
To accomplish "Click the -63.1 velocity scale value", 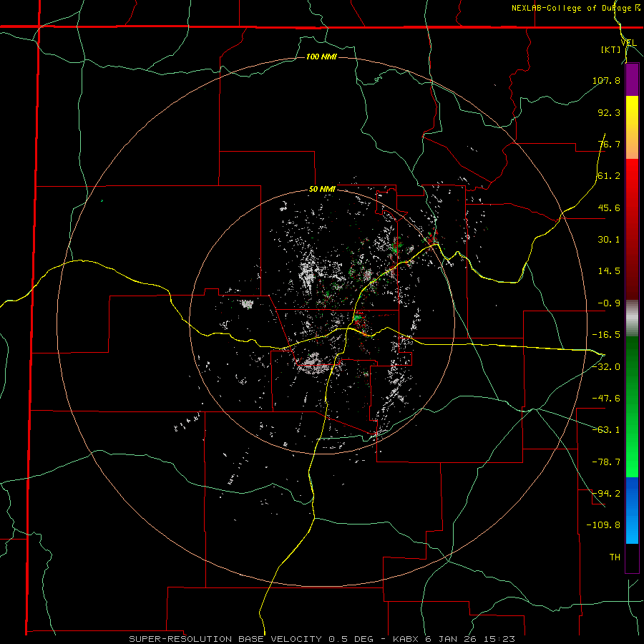I will tap(606, 430).
